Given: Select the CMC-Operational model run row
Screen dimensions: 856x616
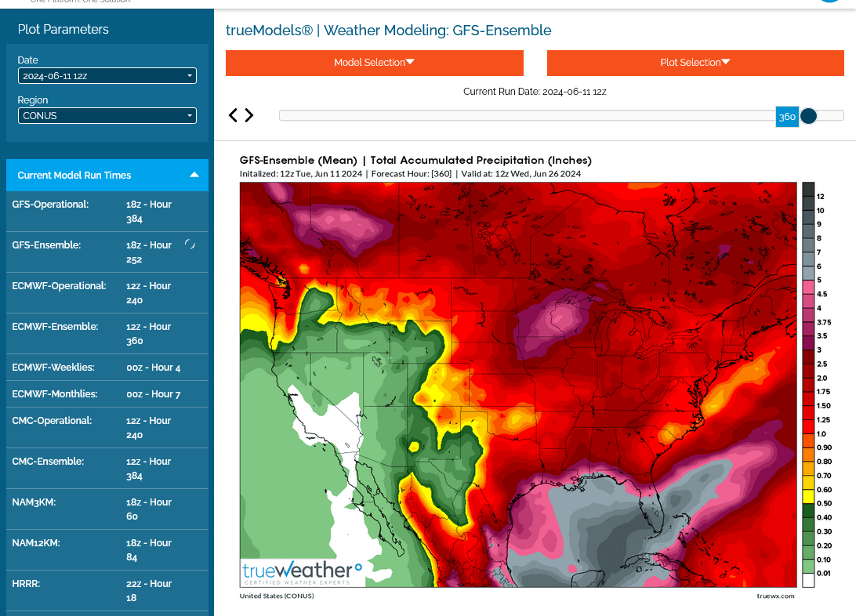Looking at the screenshot, I should [107, 428].
